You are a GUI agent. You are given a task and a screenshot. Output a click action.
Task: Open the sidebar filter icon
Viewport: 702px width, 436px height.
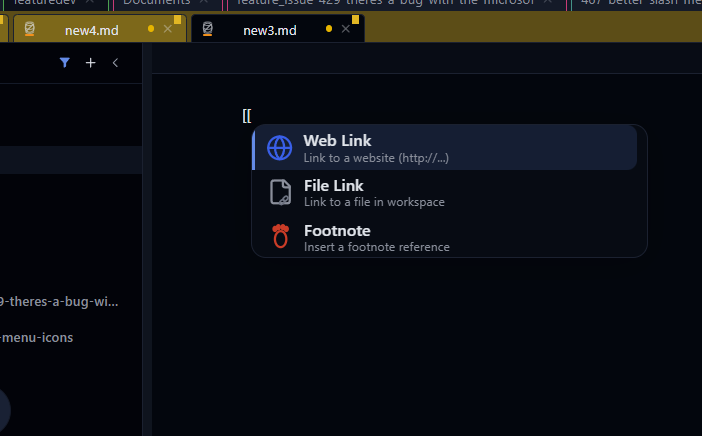(x=65, y=63)
